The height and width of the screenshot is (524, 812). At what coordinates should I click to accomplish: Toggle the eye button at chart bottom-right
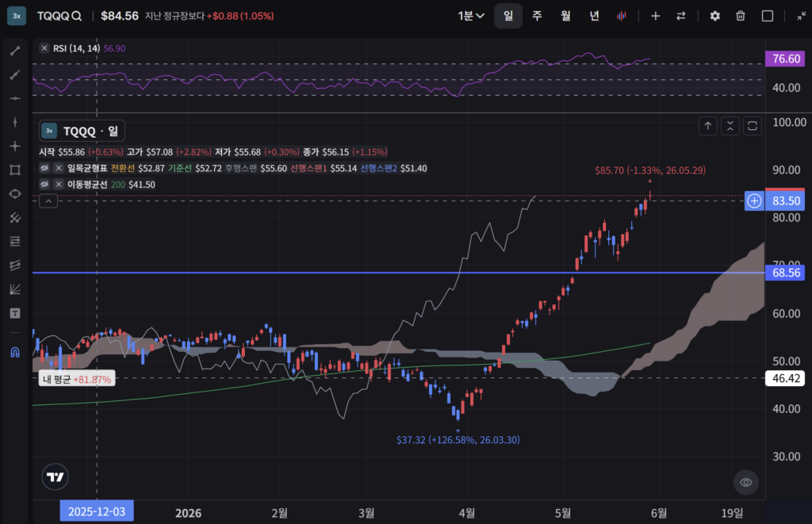tap(746, 482)
